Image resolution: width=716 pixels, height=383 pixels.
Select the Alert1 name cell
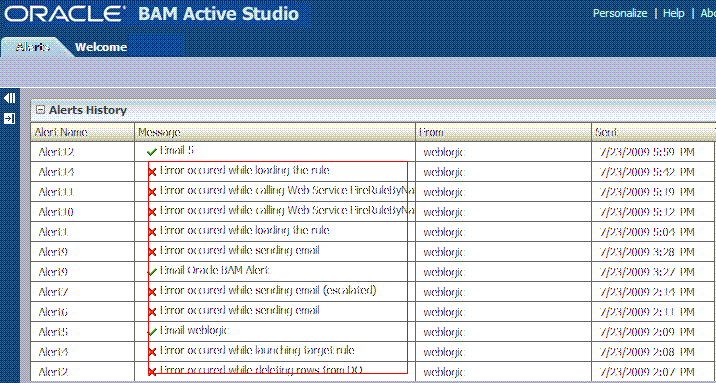tap(83, 232)
